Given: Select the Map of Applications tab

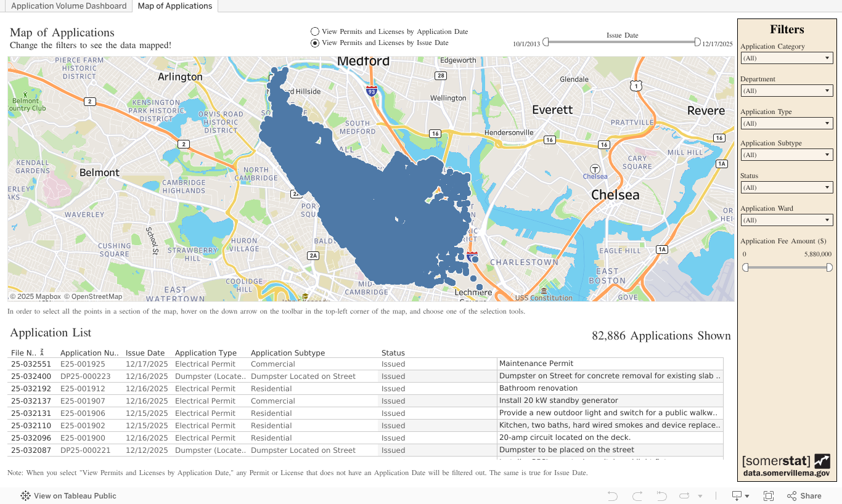Looking at the screenshot, I should (174, 6).
